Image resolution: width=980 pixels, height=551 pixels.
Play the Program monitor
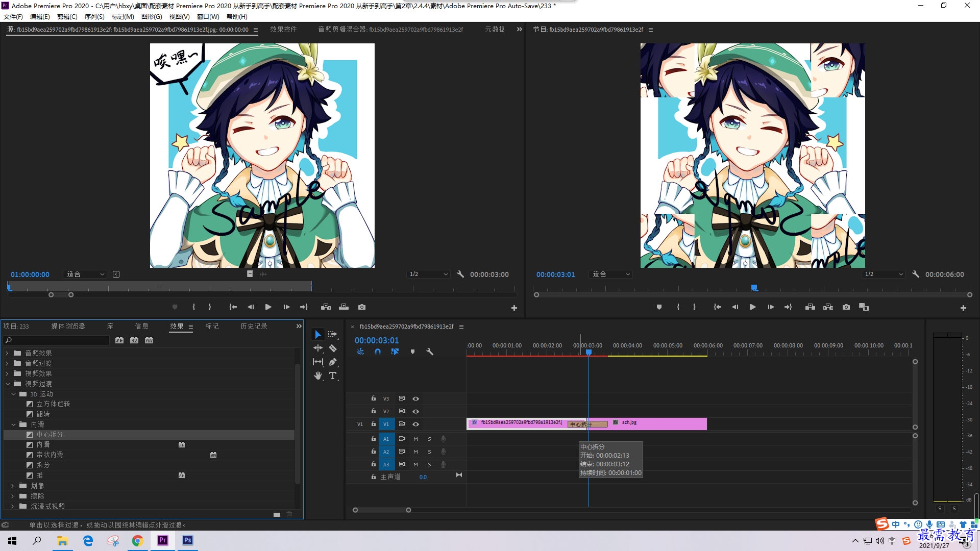pos(752,307)
